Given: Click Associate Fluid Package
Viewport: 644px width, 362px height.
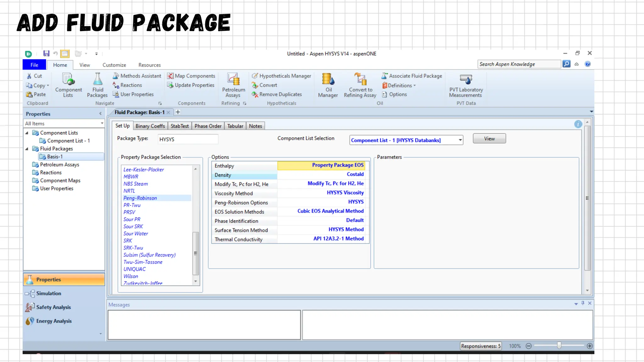Looking at the screenshot, I should pos(412,76).
